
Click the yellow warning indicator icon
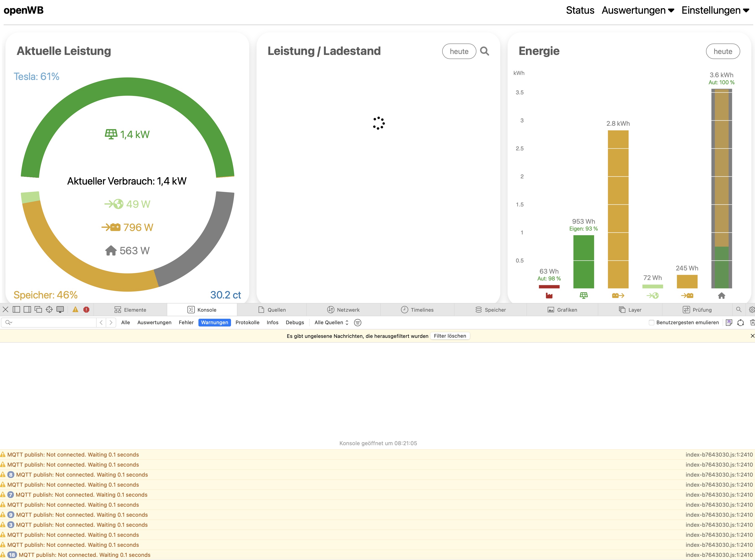point(75,309)
